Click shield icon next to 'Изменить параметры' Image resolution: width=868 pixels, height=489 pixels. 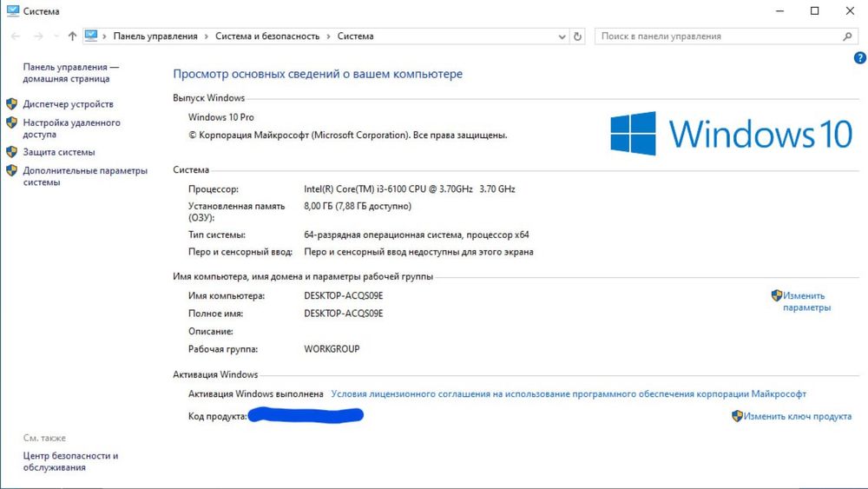777,295
